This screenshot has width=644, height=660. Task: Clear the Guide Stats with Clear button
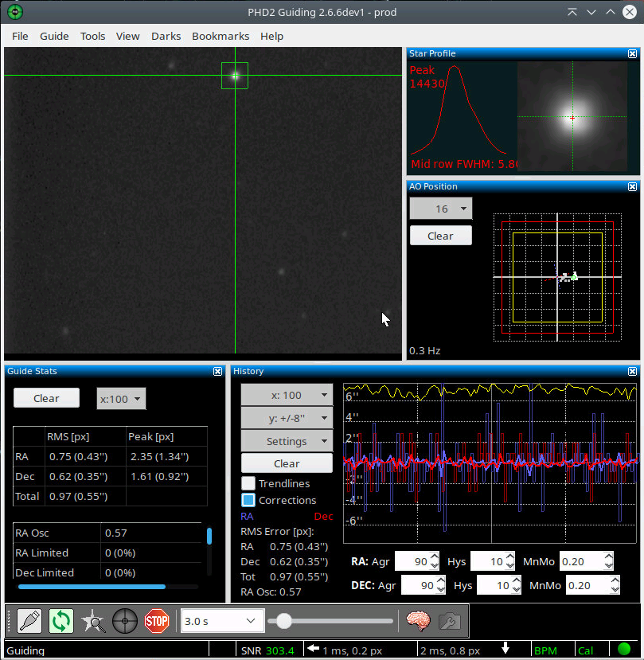click(x=45, y=398)
